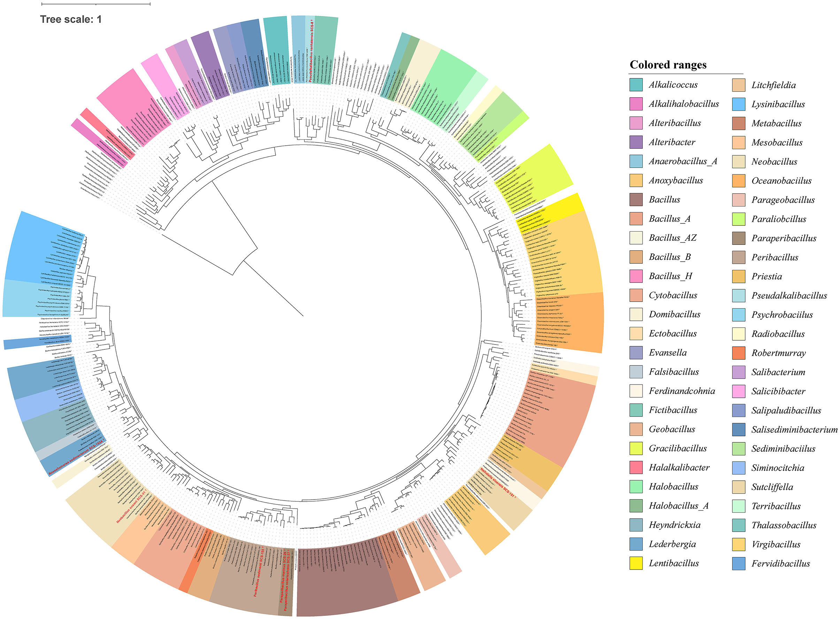This screenshot has height=619, width=840.
Task: Click the Lentibacillus yellow swatch
Action: [x=636, y=563]
